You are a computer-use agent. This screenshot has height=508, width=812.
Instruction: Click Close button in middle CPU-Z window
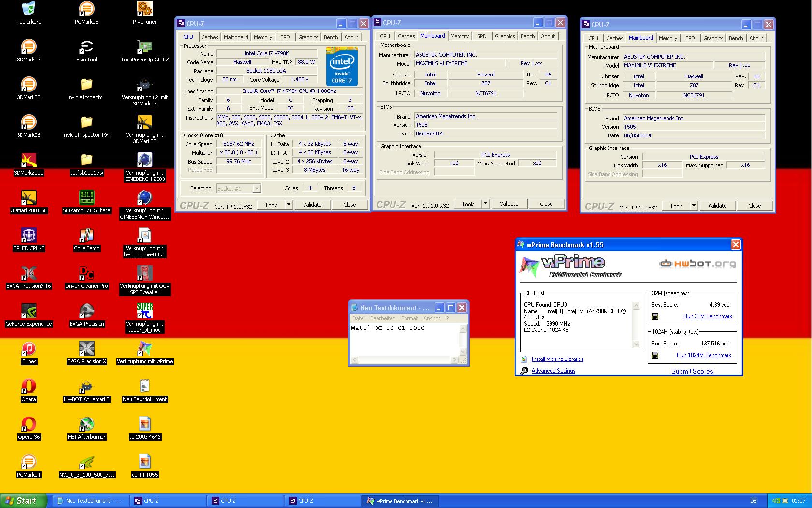pyautogui.click(x=546, y=204)
